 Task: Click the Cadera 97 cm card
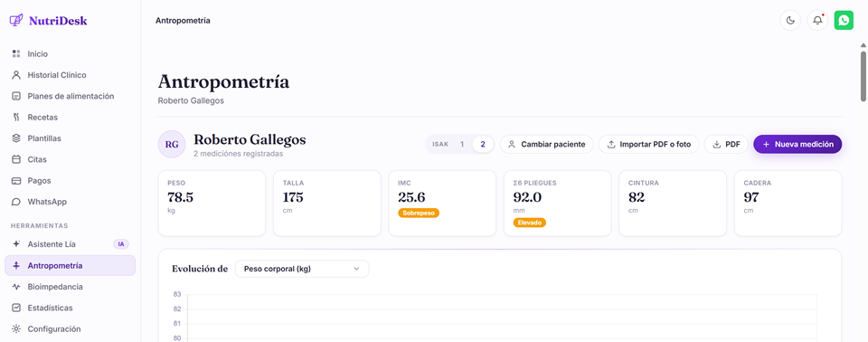click(788, 204)
